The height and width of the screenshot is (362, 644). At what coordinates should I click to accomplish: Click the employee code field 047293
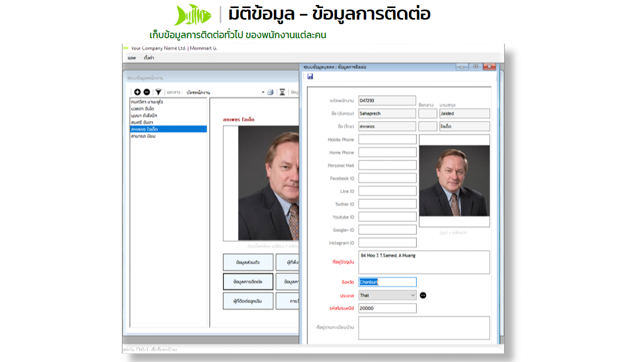(x=387, y=101)
